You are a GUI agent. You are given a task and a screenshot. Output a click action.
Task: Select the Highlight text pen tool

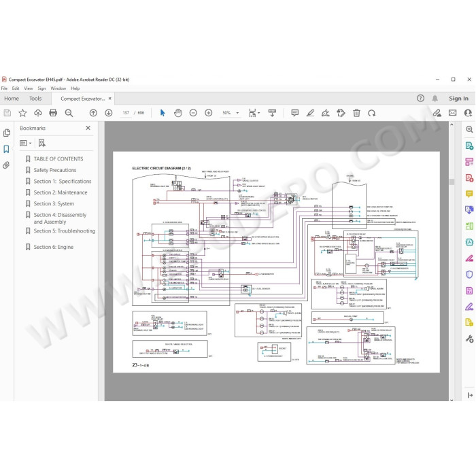coord(310,113)
